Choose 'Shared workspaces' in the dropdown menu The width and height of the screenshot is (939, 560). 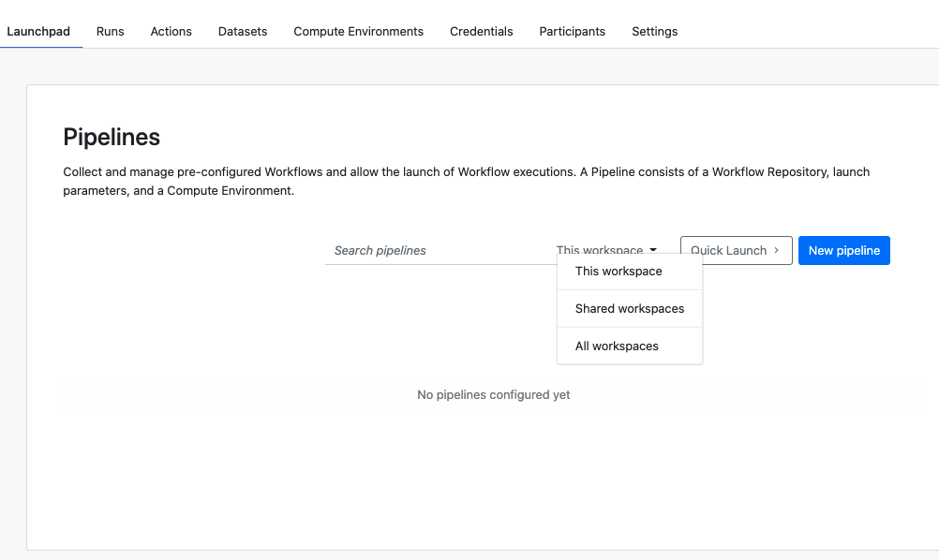[x=630, y=309]
